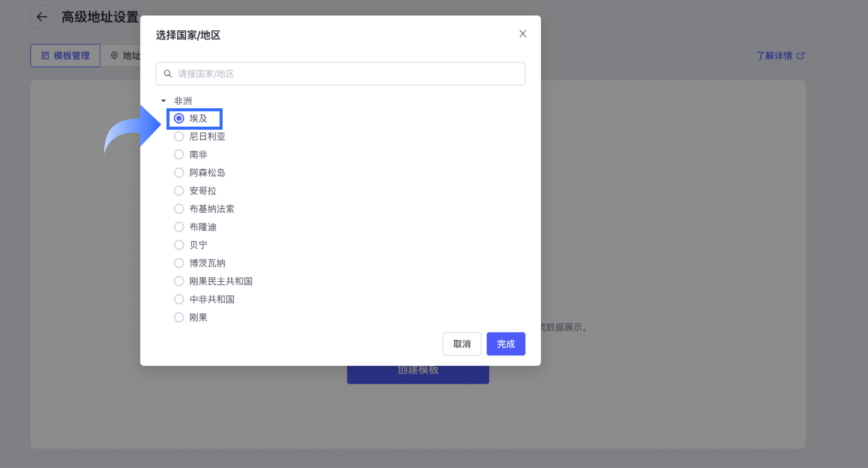The image size is (868, 468).
Task: Click the 博茨瓦纳 label text
Action: [x=207, y=263]
